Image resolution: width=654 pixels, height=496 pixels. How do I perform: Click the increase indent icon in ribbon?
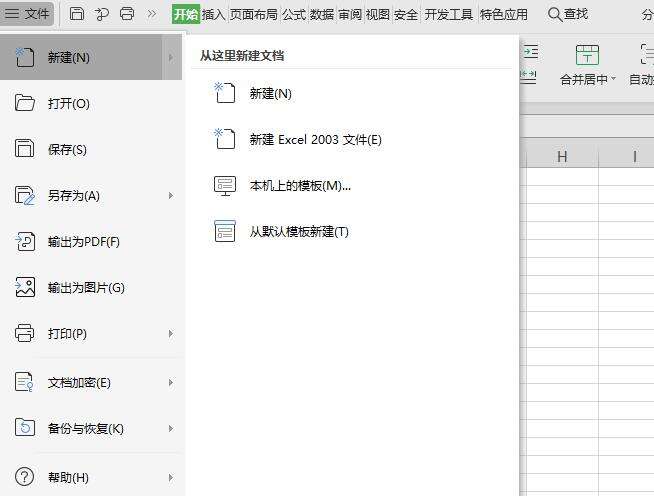click(x=531, y=51)
